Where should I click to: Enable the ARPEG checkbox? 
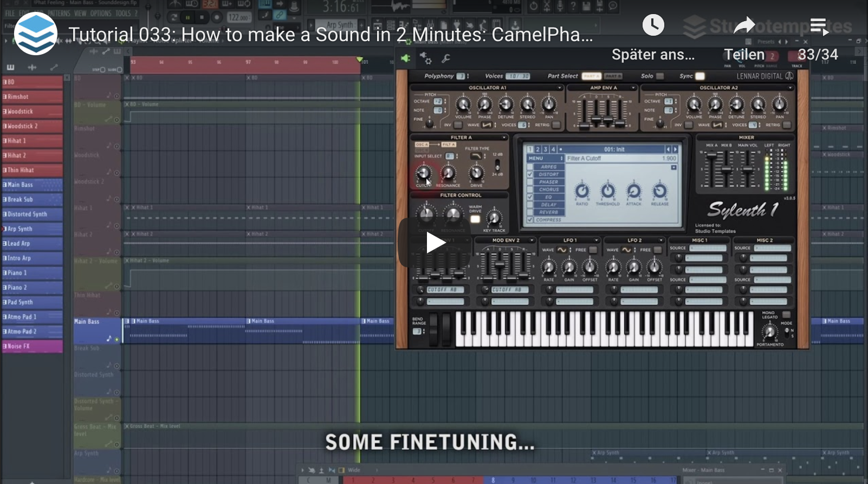tap(530, 167)
